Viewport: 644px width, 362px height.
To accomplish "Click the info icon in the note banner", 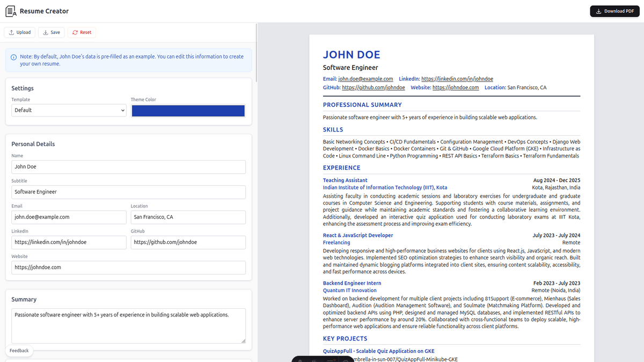I will click(13, 57).
